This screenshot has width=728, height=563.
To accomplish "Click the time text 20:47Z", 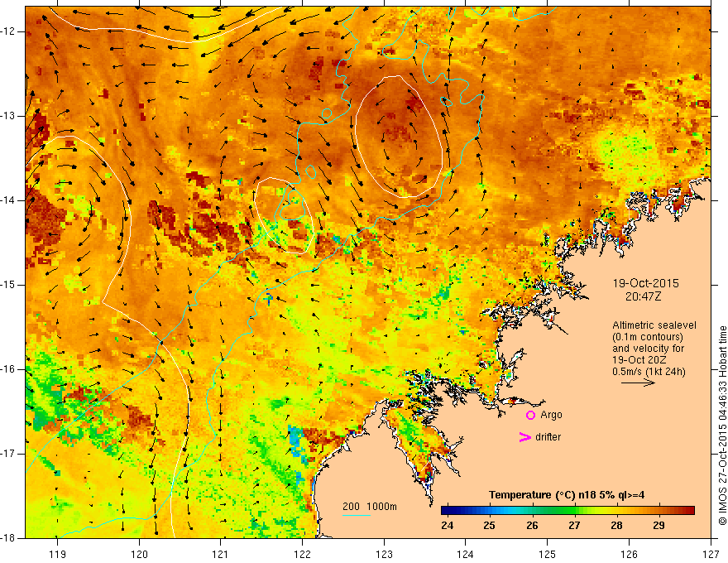I will click(x=643, y=296).
